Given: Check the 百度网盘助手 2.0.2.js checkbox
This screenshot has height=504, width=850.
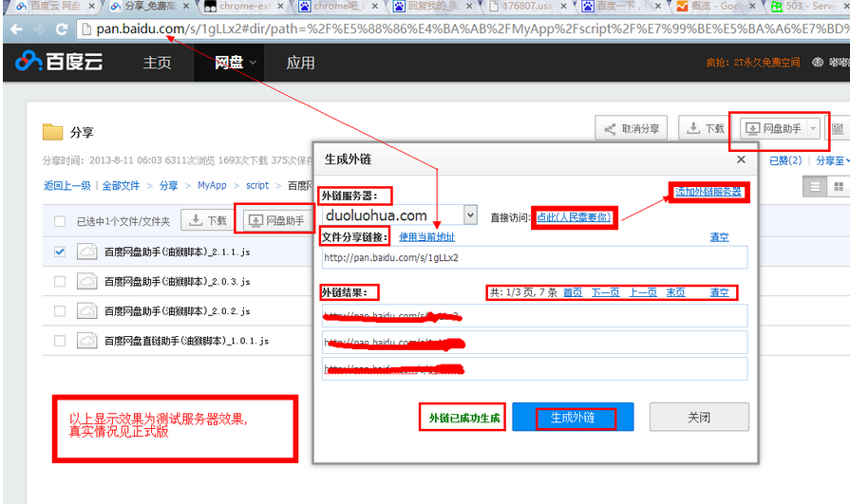Looking at the screenshot, I should (x=60, y=311).
